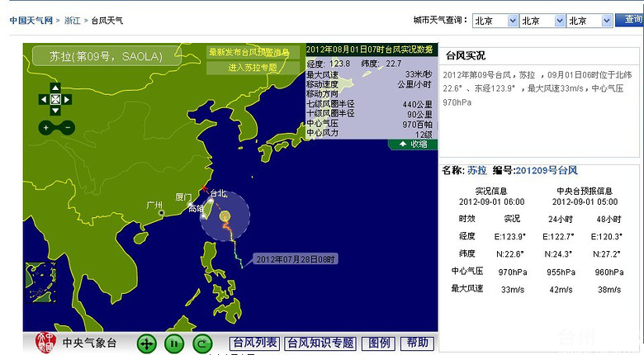Pan the typhoon map right
This screenshot has width=644, height=355.
(x=67, y=99)
